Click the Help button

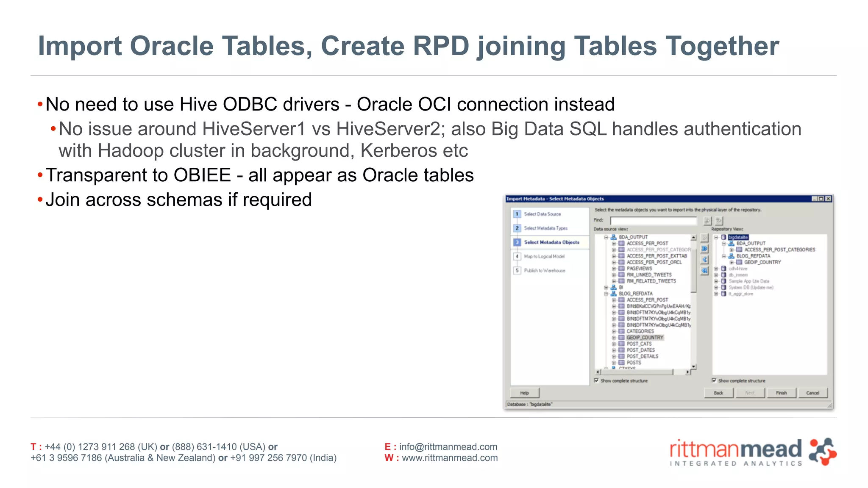[x=525, y=393]
